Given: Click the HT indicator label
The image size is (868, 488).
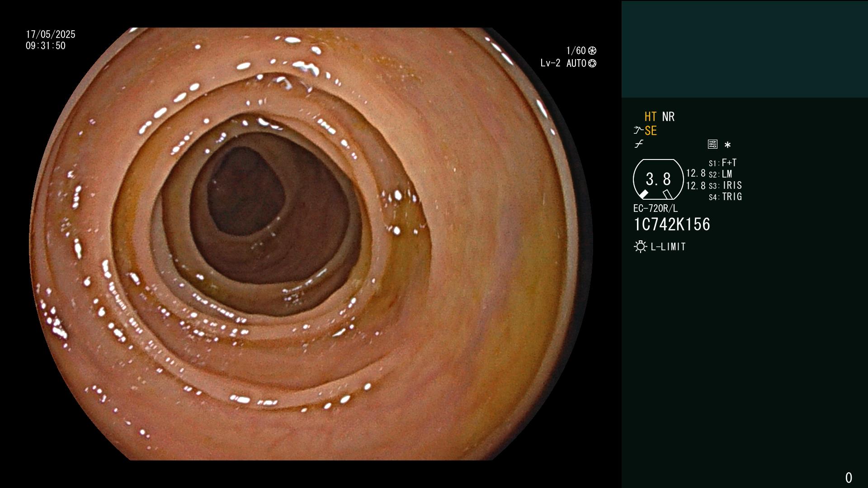Looking at the screenshot, I should (651, 117).
